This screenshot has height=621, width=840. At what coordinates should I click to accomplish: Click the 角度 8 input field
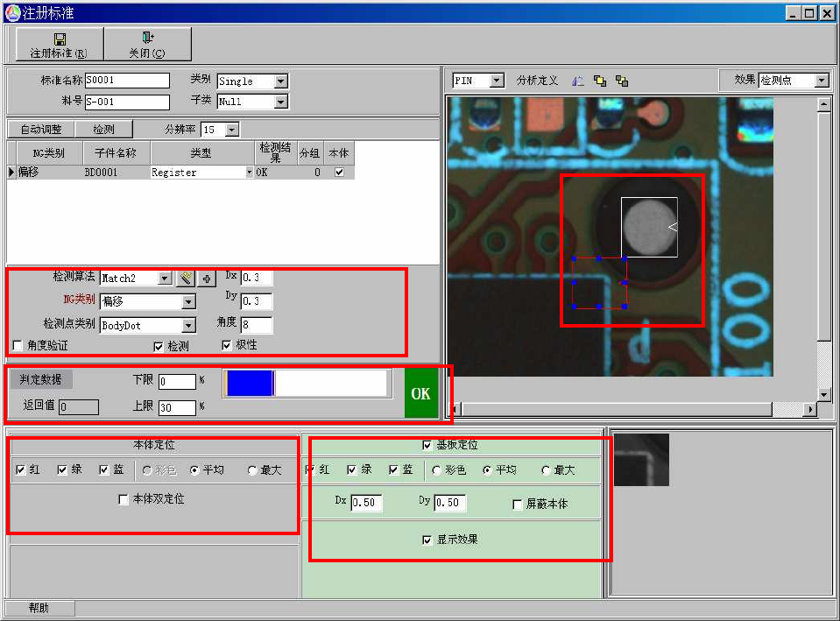click(257, 325)
